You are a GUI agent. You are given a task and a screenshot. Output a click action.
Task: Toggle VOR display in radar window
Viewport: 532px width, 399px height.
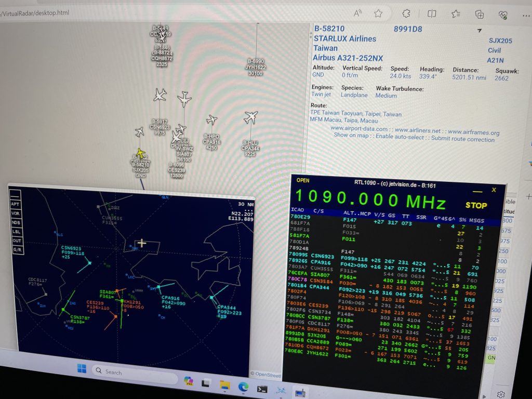pyautogui.click(x=16, y=214)
